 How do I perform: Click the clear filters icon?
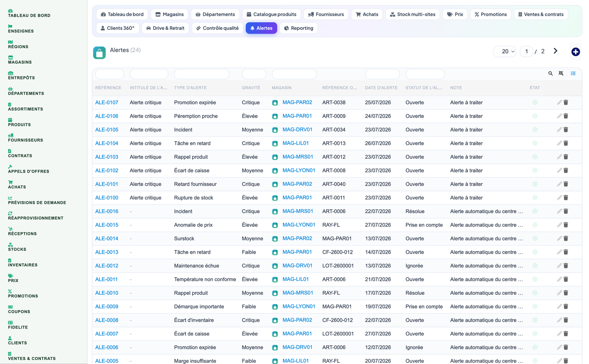coord(561,73)
